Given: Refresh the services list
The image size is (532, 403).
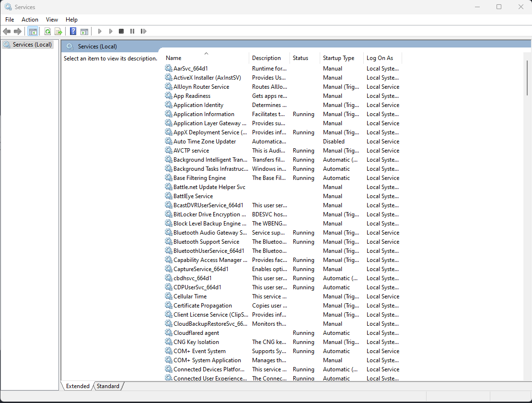Looking at the screenshot, I should (47, 31).
